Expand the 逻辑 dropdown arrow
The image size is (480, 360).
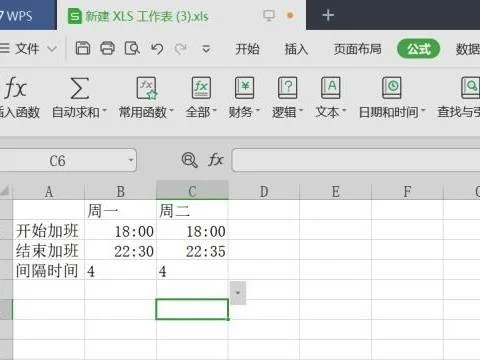[x=301, y=110]
